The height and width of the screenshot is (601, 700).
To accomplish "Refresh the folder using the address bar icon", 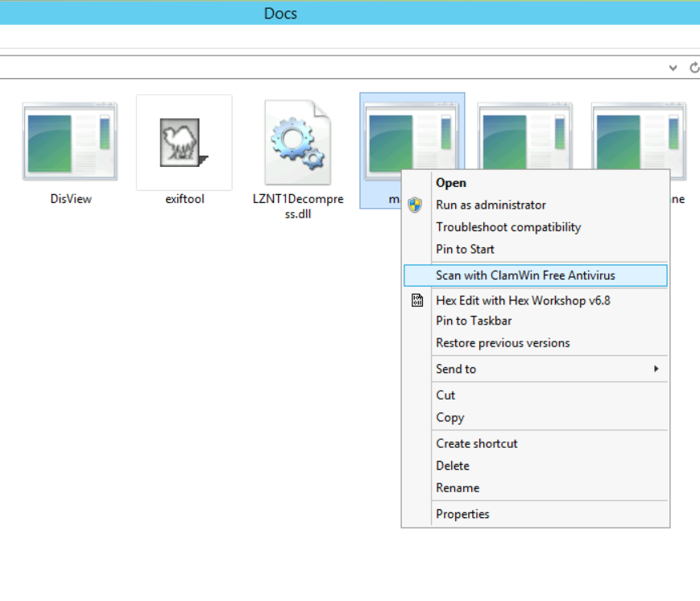I will coord(694,68).
